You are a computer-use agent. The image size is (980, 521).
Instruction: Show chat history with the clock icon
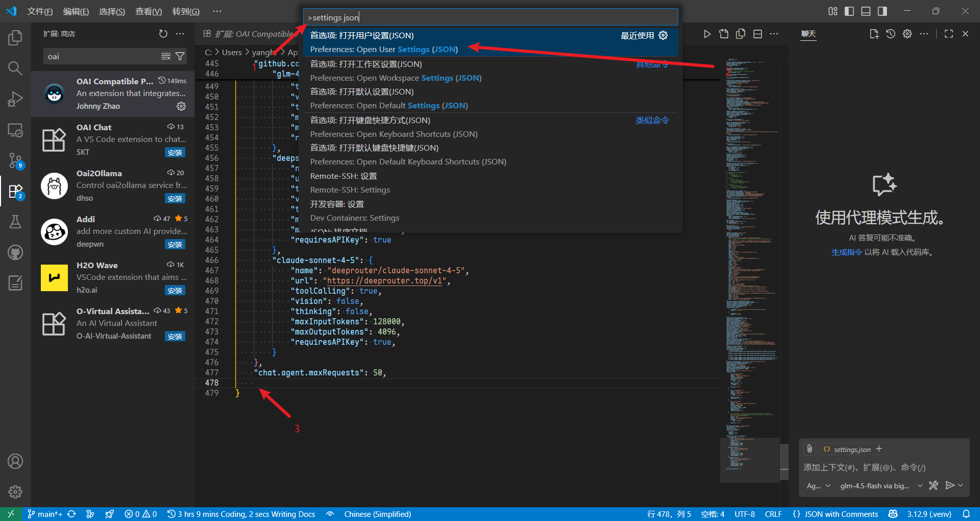[x=891, y=34]
